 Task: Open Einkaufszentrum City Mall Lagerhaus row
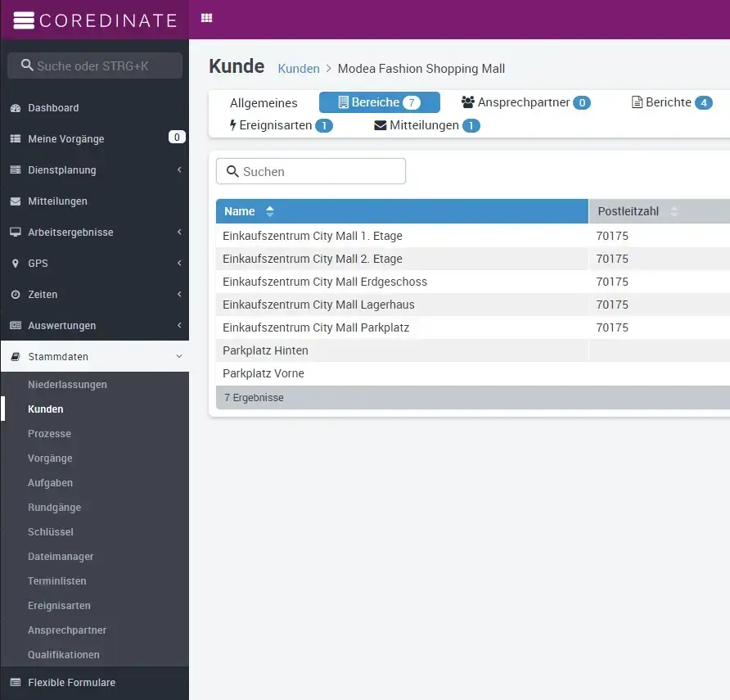click(318, 305)
